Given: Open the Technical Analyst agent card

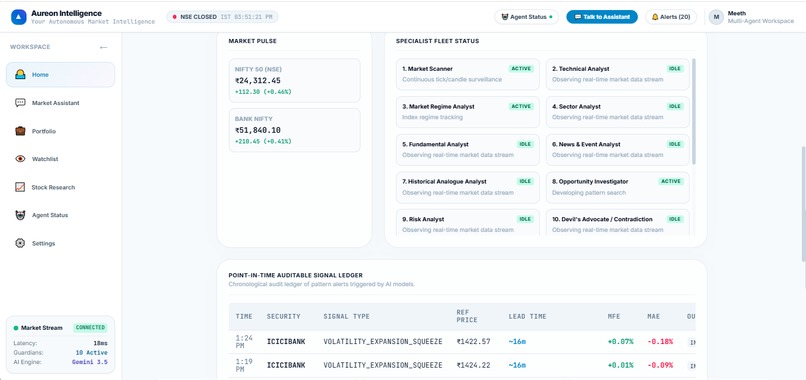Looking at the screenshot, I should 617,74.
